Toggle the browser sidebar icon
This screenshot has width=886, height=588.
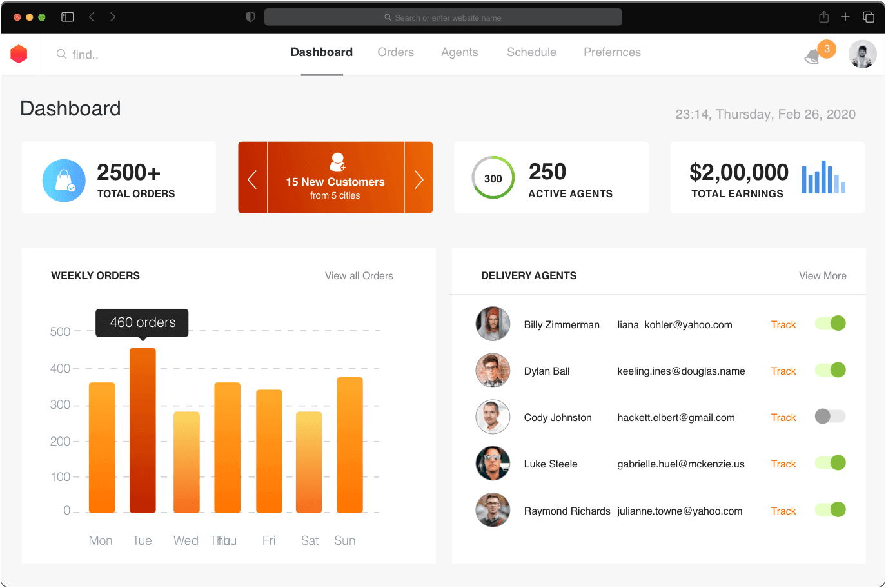click(x=68, y=17)
